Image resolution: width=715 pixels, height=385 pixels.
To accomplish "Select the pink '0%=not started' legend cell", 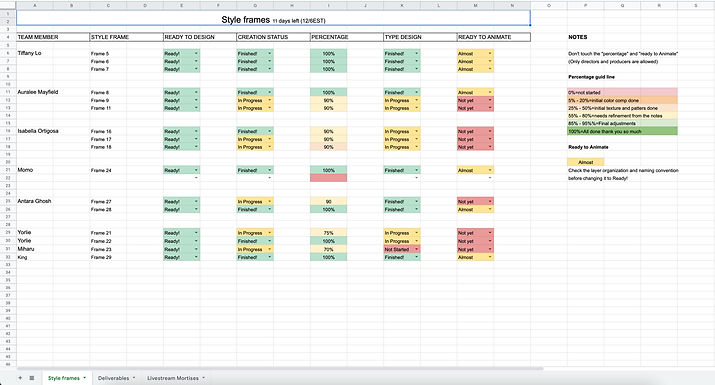I will click(622, 92).
